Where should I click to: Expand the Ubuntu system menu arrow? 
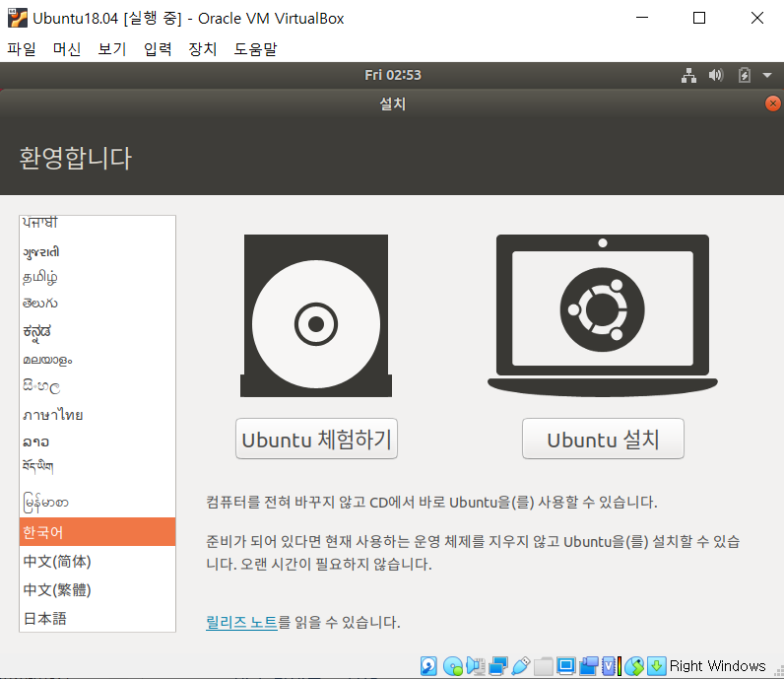click(x=767, y=76)
